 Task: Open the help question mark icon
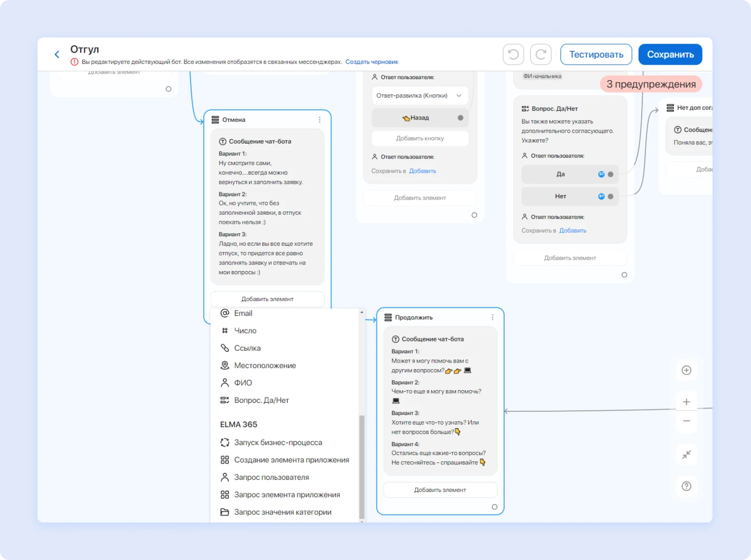point(686,486)
